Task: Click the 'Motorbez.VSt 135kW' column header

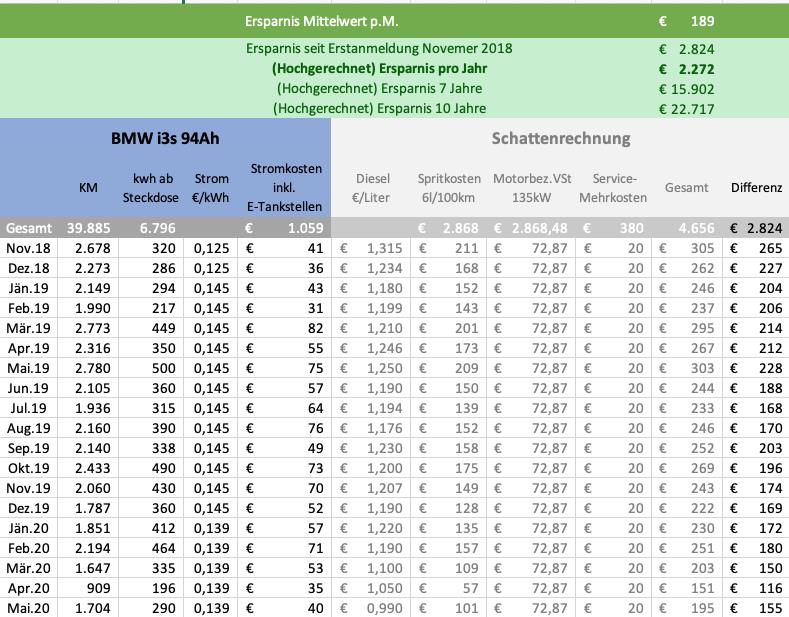Action: tap(532, 188)
